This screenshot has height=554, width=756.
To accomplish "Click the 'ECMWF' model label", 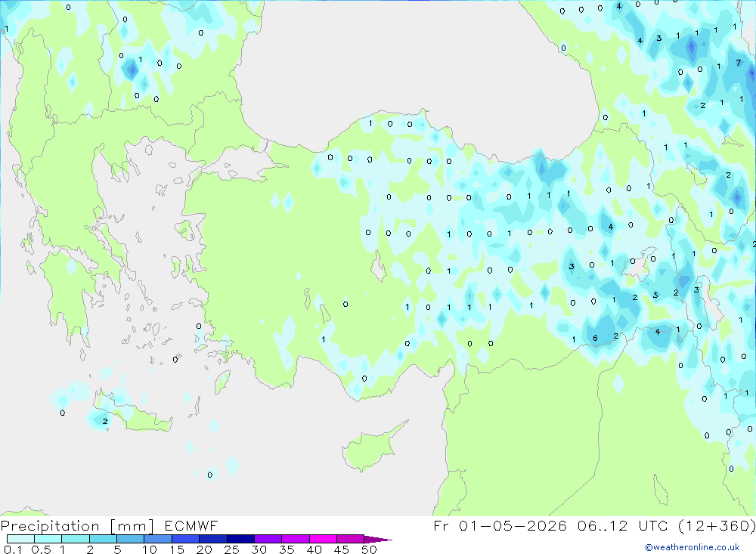I will pos(191,525).
